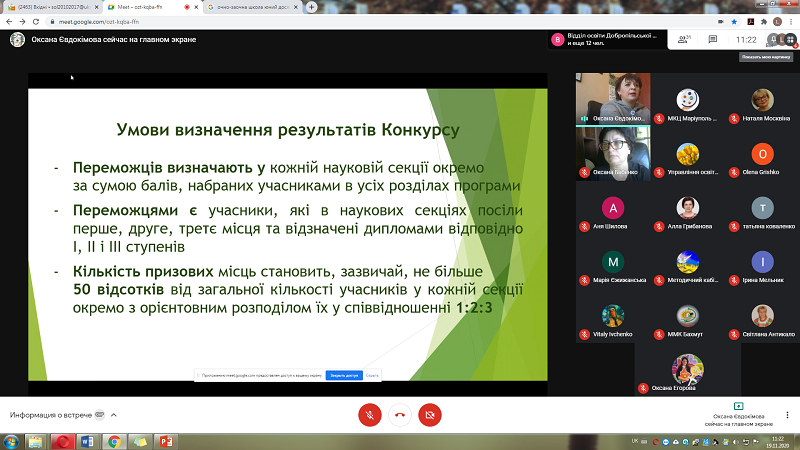Viewport: 800px width, 450px height.
Task: Select Оксана Єгорова's video tile
Action: coord(687,370)
